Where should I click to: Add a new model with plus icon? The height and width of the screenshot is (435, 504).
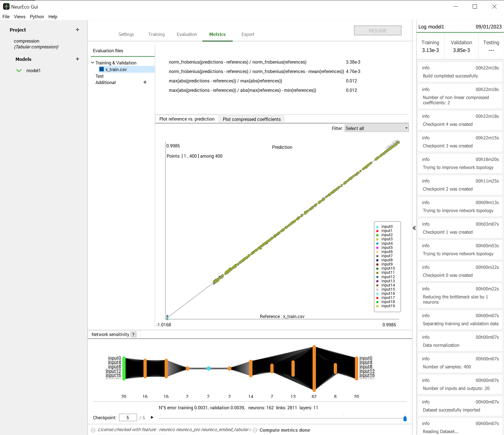click(x=77, y=59)
